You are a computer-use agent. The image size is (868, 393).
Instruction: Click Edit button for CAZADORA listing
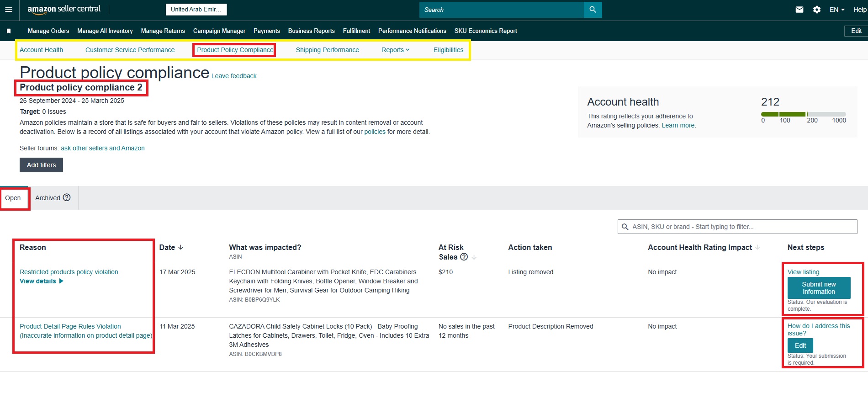point(800,345)
